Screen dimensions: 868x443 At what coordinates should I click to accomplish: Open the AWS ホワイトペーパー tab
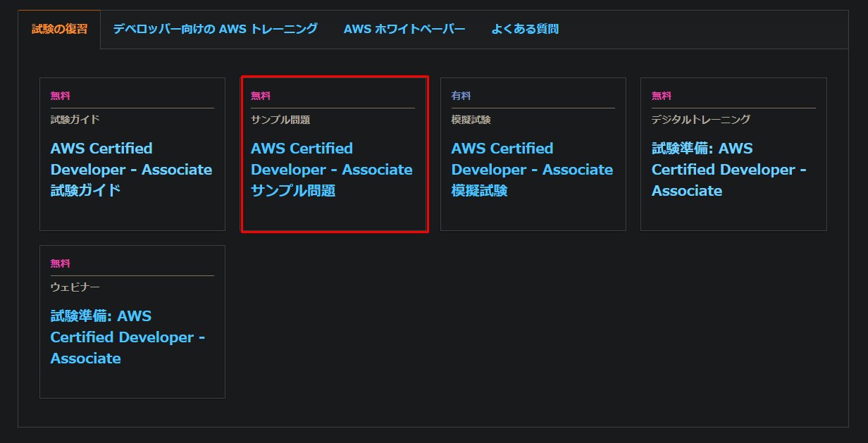(x=404, y=29)
